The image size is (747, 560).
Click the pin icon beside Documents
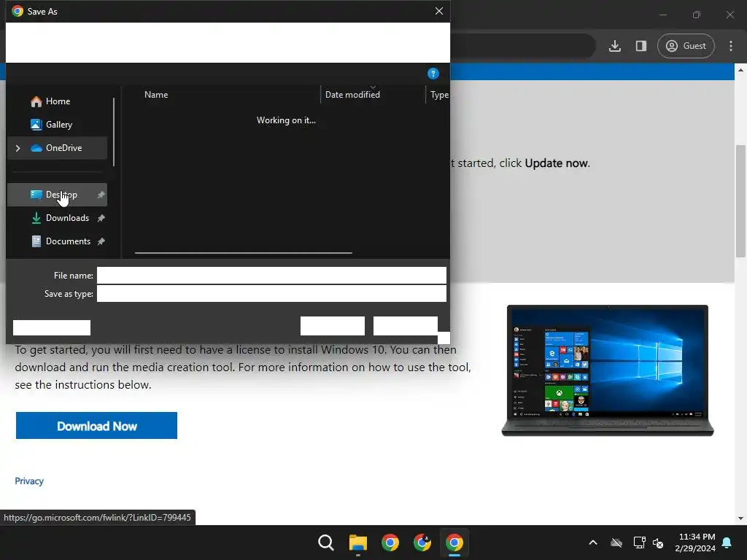101,241
